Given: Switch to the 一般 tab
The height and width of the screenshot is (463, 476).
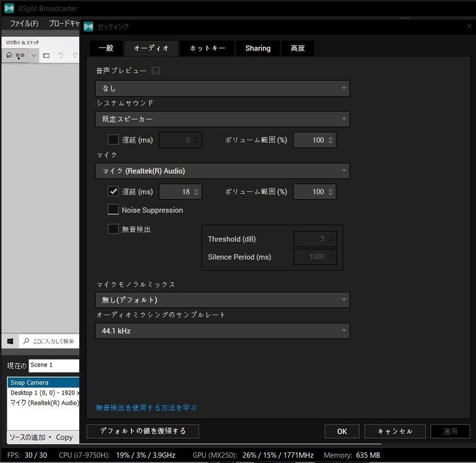Looking at the screenshot, I should (x=106, y=48).
